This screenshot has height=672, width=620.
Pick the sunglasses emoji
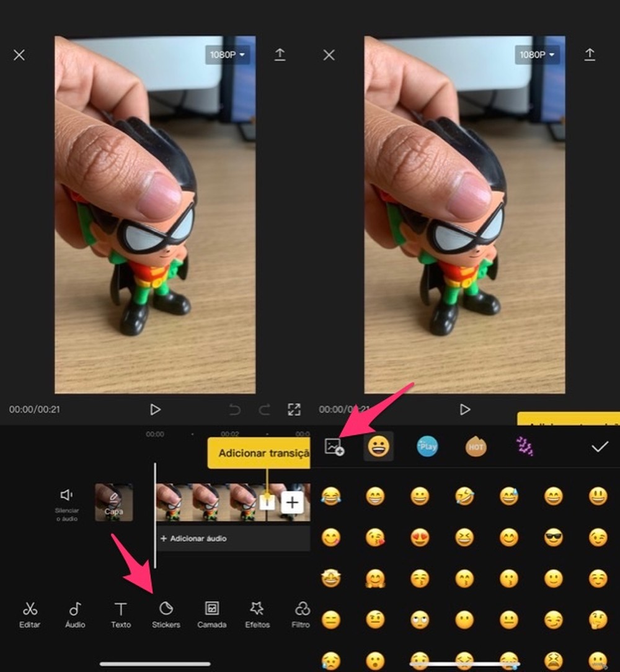coord(554,537)
